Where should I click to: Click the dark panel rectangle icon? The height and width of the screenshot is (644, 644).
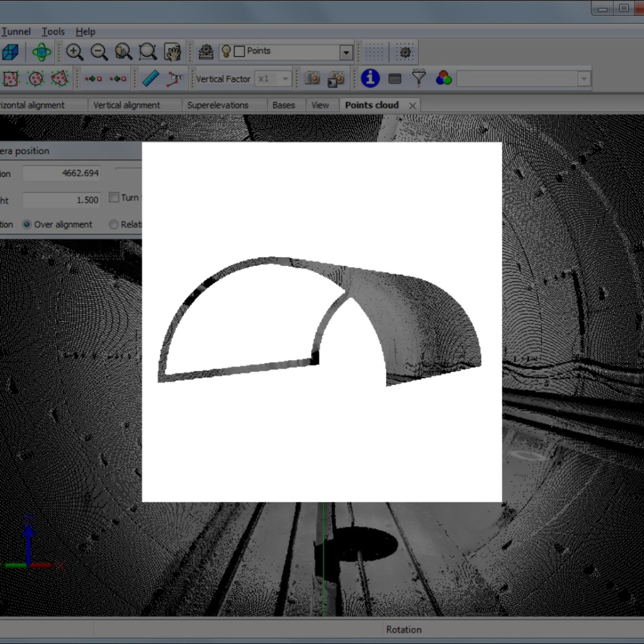pyautogui.click(x=395, y=79)
